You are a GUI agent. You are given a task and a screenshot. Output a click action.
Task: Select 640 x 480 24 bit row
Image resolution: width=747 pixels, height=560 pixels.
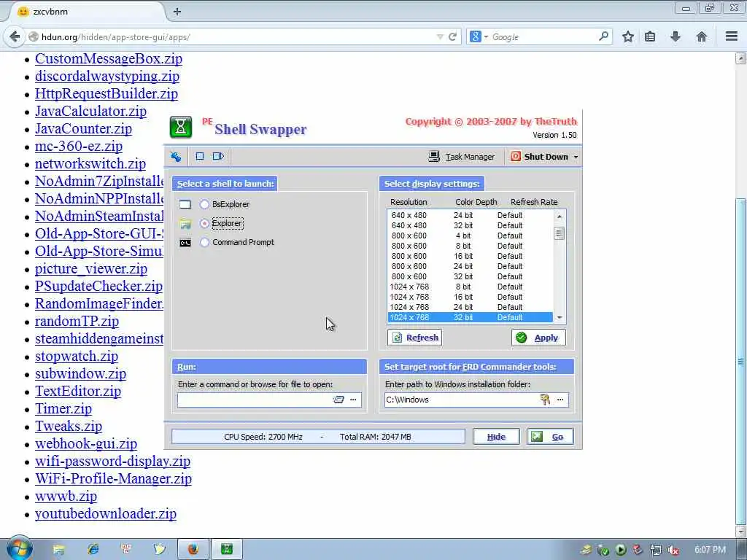tap(471, 215)
